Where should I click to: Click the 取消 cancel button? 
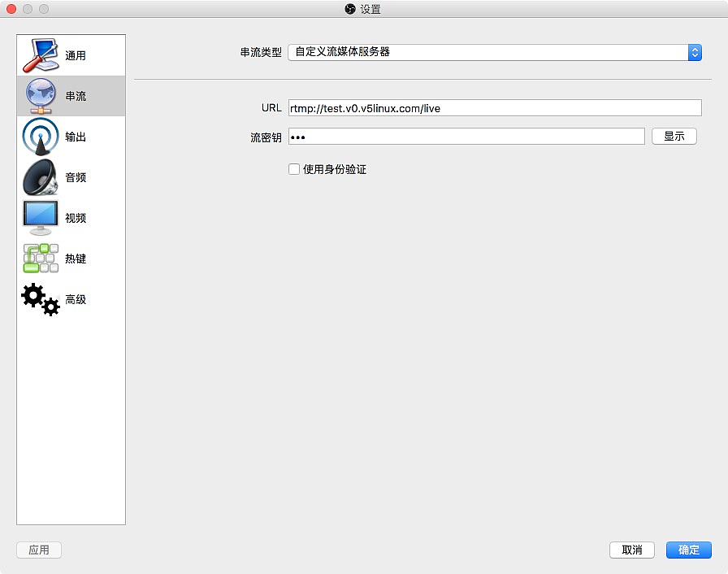pyautogui.click(x=632, y=550)
